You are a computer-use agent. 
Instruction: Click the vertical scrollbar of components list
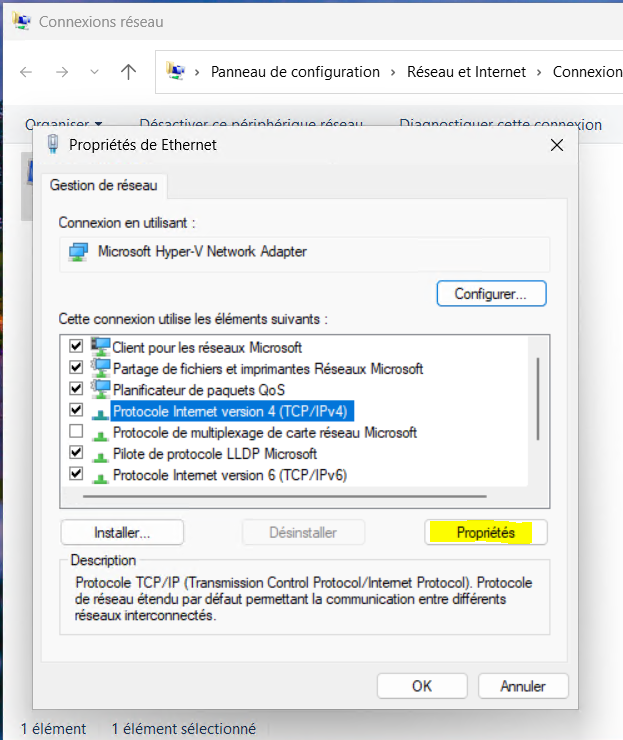(x=539, y=398)
